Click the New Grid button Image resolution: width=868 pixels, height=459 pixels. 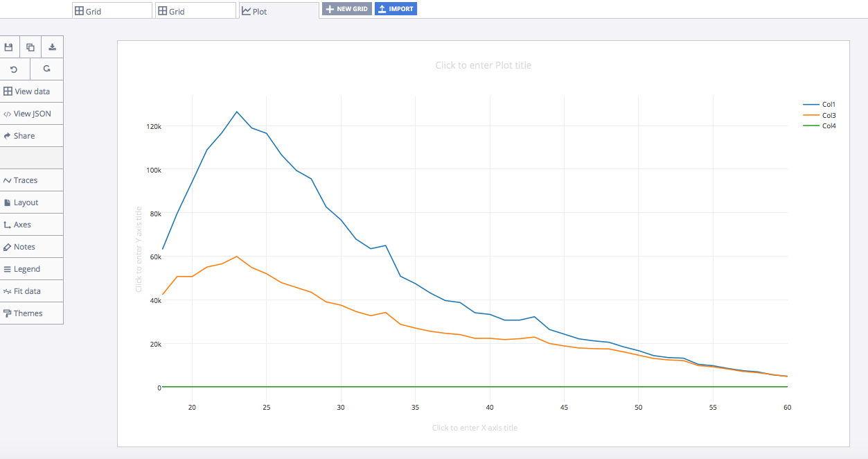pyautogui.click(x=347, y=9)
